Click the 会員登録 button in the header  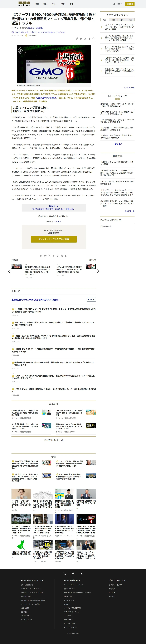130,4
